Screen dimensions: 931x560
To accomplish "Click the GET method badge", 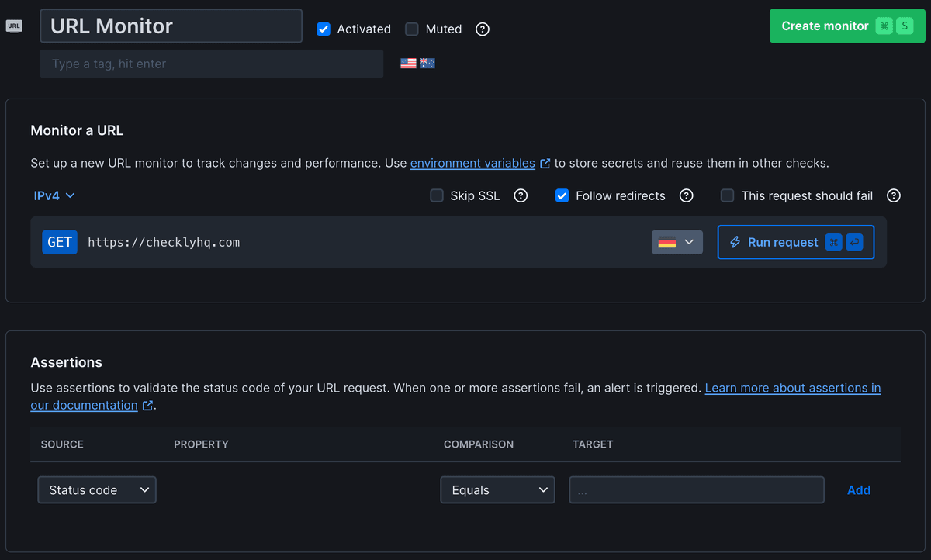I will (60, 242).
